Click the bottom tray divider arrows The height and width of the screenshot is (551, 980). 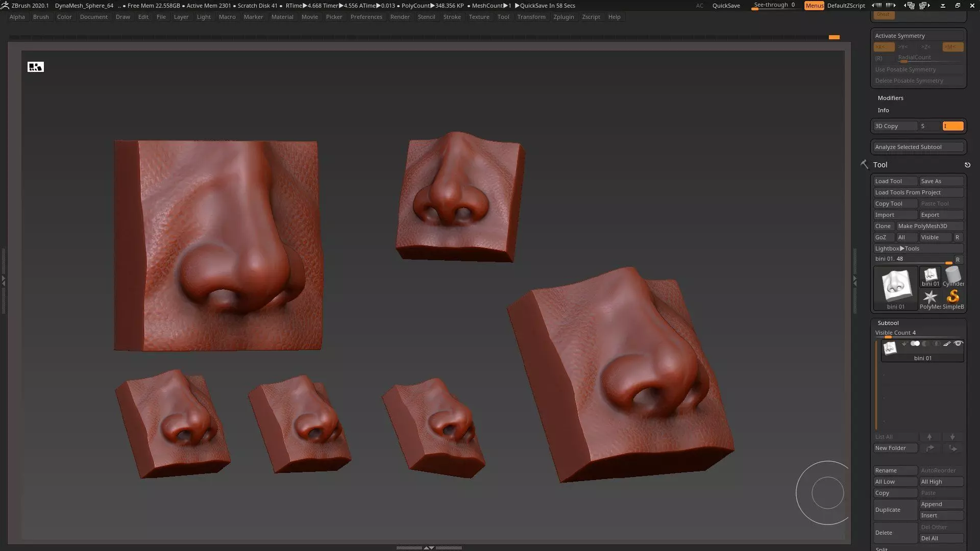click(x=429, y=547)
